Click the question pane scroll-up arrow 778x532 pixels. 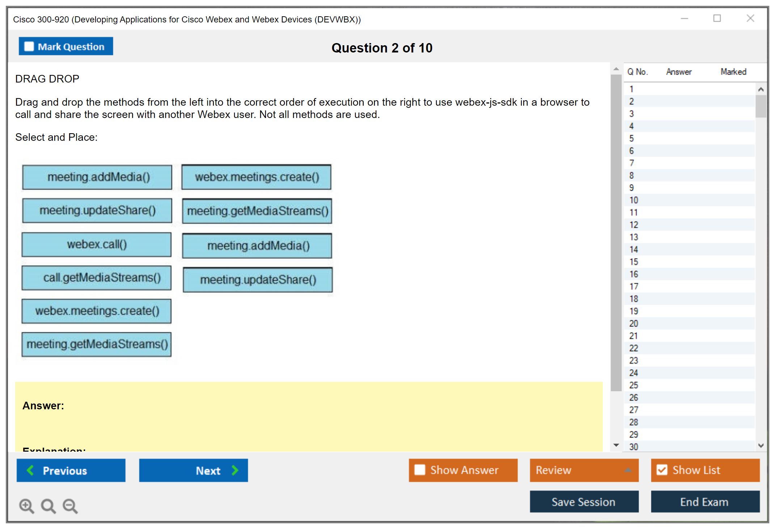(x=616, y=69)
